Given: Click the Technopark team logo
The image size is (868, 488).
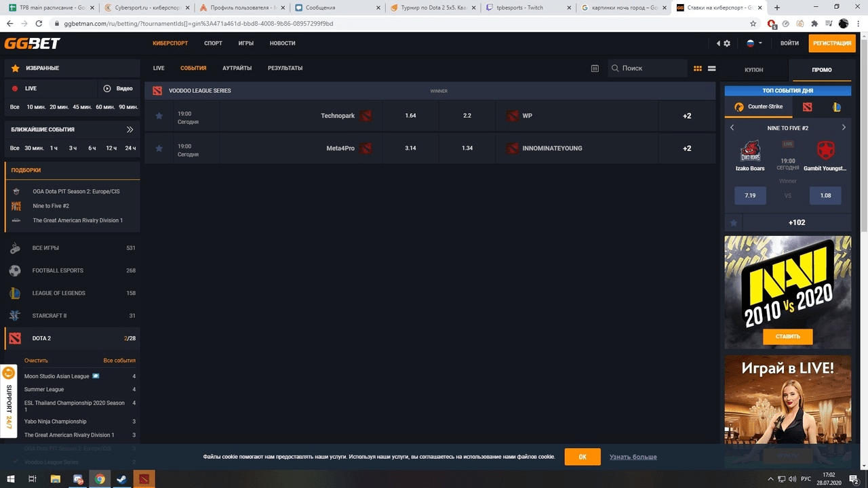Looking at the screenshot, I should click(x=366, y=116).
